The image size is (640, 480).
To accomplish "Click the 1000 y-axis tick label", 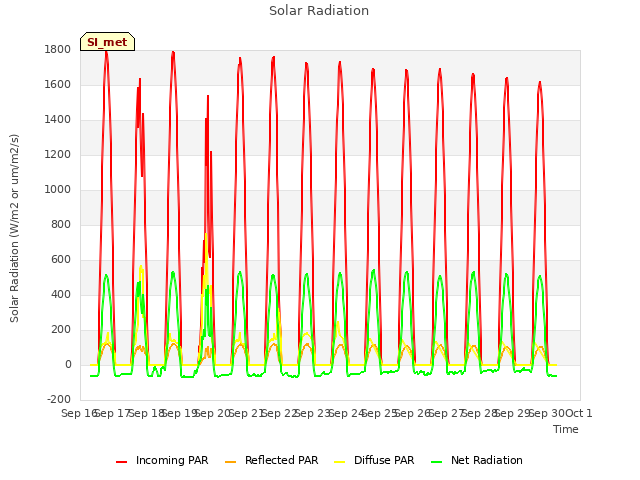I will pos(58,189).
